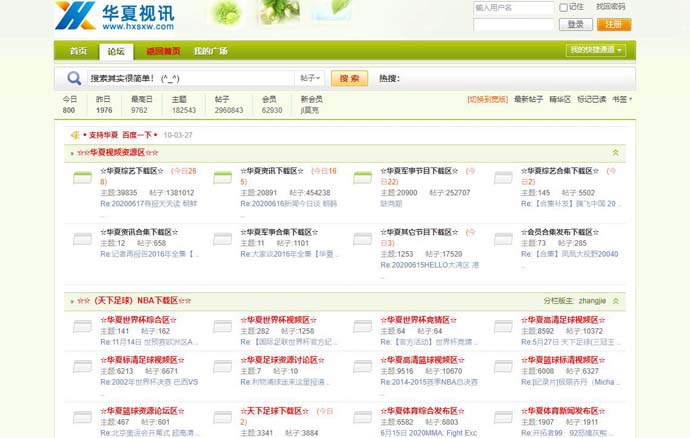Open the forum icon for 华夏世界杯视频区
690x438 pixels.
(223, 327)
